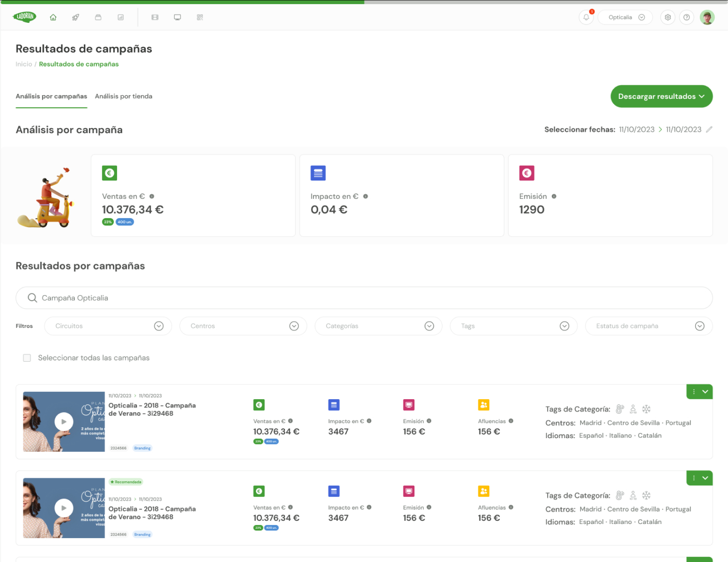Open the film strip media icon

[x=155, y=17]
